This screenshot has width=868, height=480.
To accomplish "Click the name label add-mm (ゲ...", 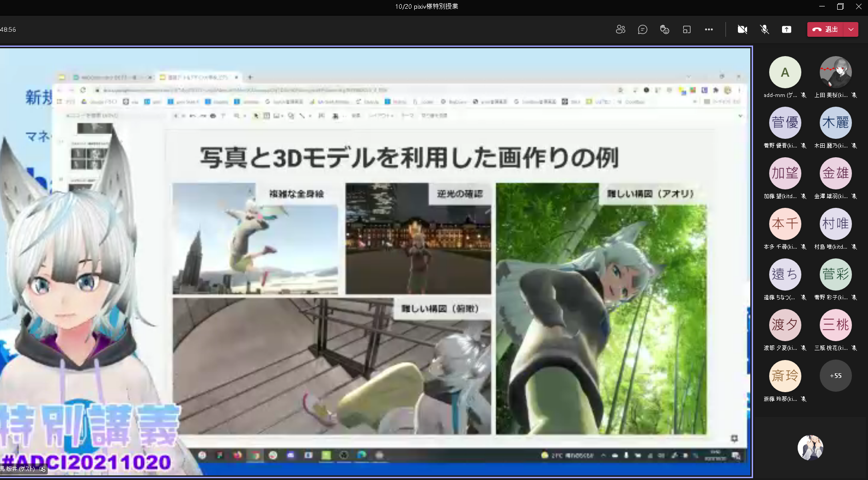I will 780,95.
